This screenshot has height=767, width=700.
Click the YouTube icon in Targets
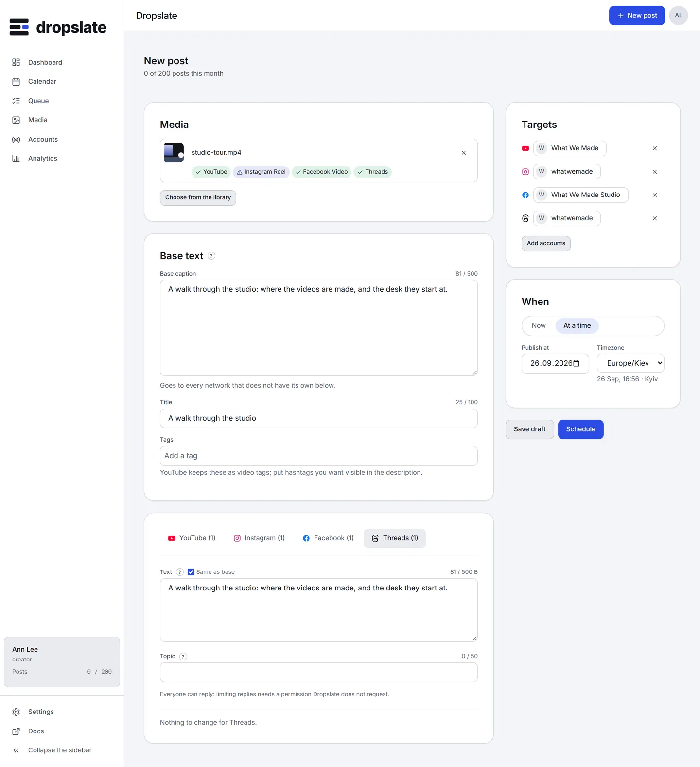(525, 148)
